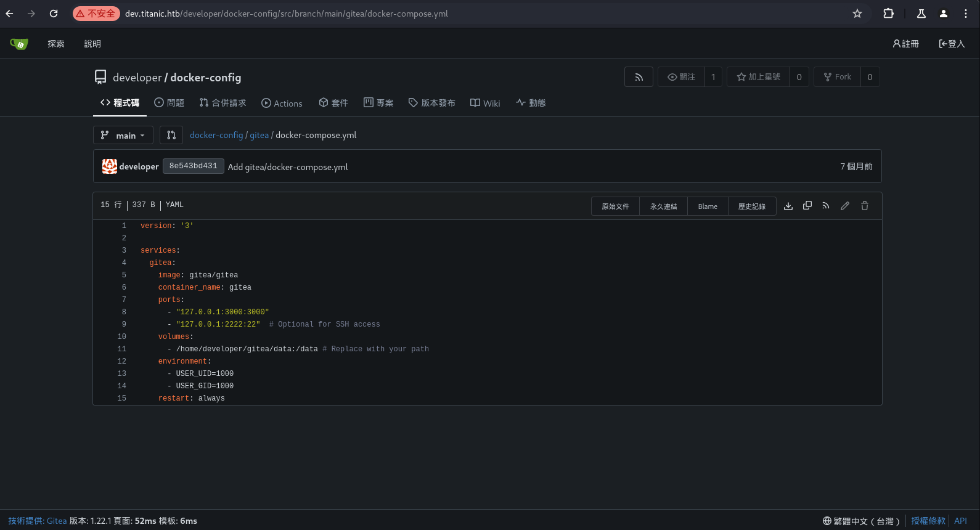Click the compare branches icon button
The width and height of the screenshot is (980, 530).
click(171, 135)
